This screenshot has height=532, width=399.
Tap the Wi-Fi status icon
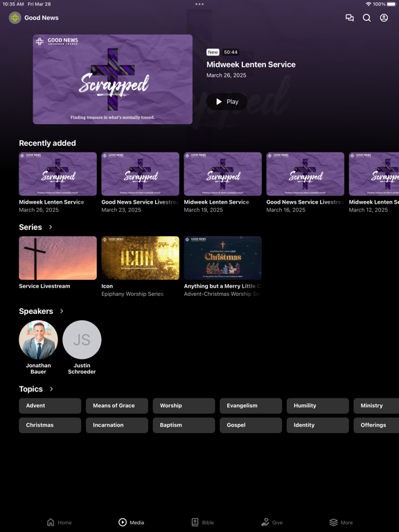coord(369,4)
